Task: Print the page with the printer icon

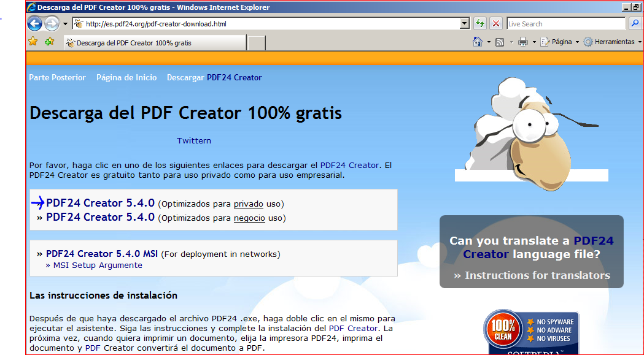Action: 523,42
